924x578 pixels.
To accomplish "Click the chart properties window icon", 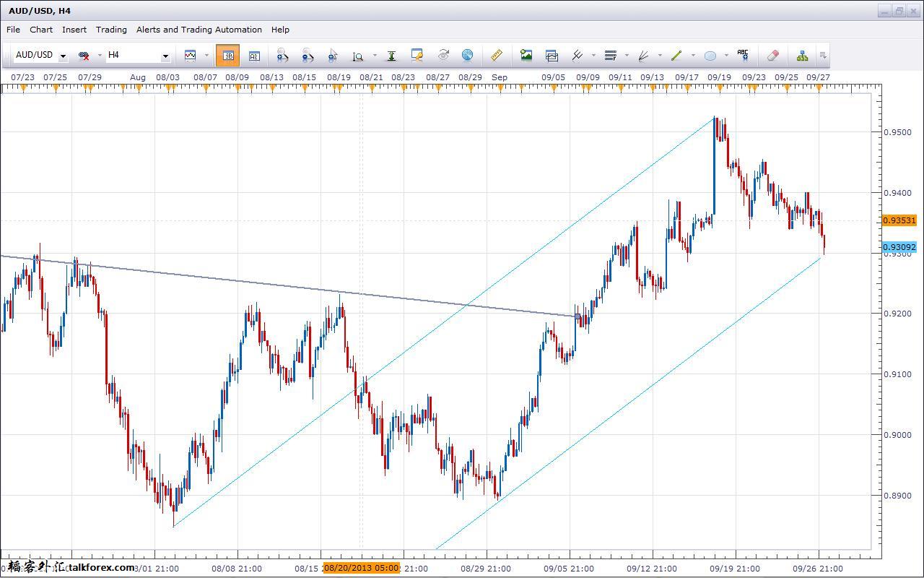I will pos(417,56).
